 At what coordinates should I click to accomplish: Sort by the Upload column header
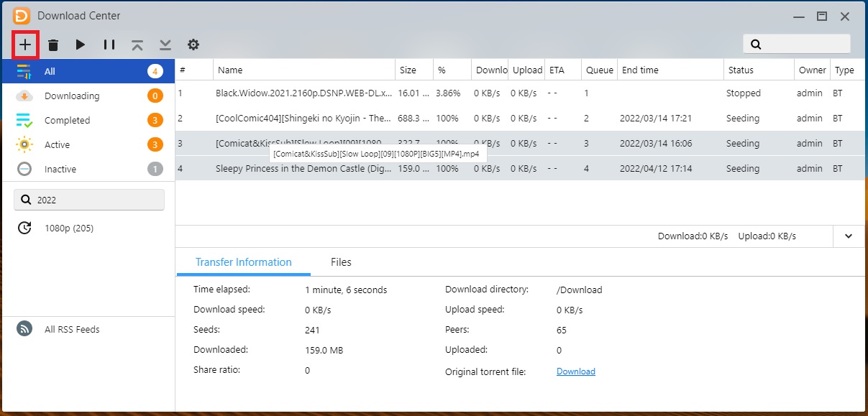point(527,70)
